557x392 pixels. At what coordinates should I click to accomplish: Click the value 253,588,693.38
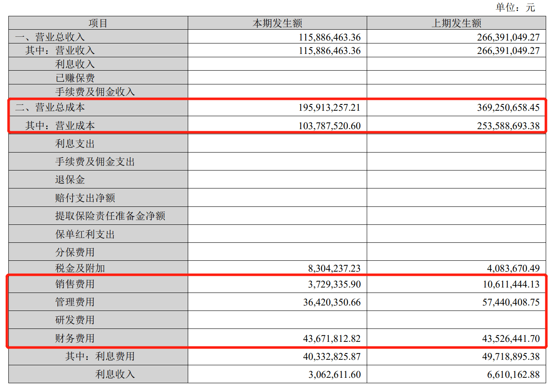(508, 126)
